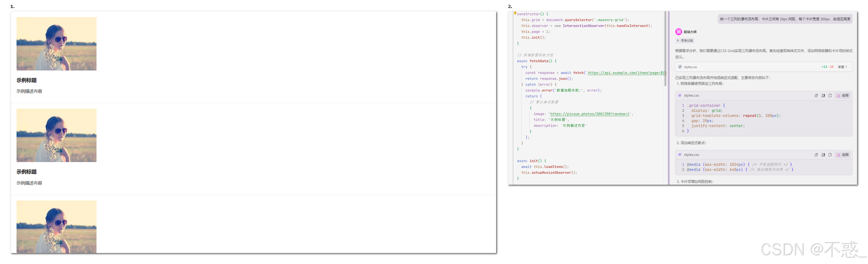The image size is (868, 264).
Task: Click the 'this.setupResizeObserver();' line
Action: (549, 173)
